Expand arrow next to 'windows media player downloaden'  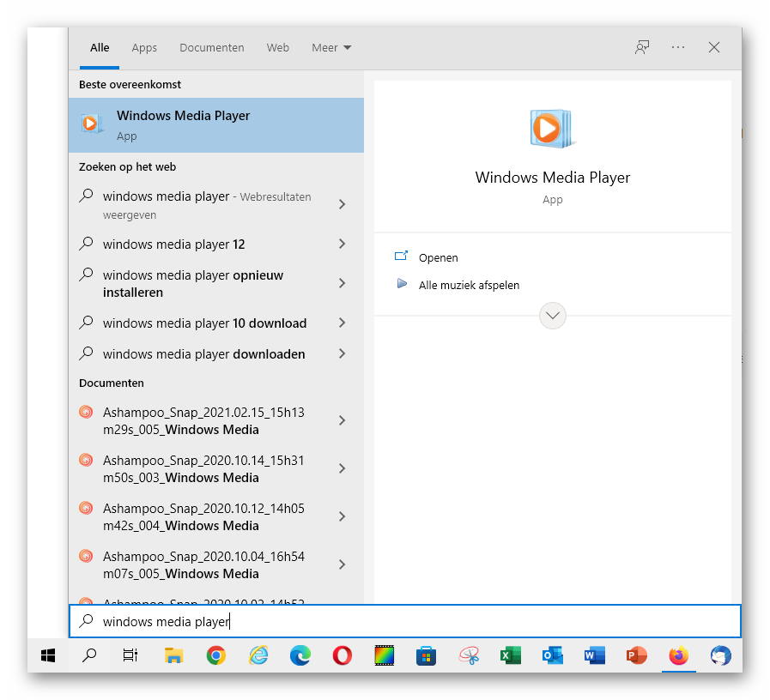pos(342,354)
